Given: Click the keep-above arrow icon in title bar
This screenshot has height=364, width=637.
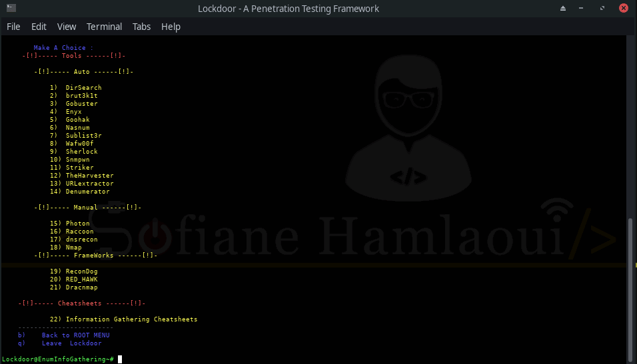Looking at the screenshot, I should [x=563, y=8].
